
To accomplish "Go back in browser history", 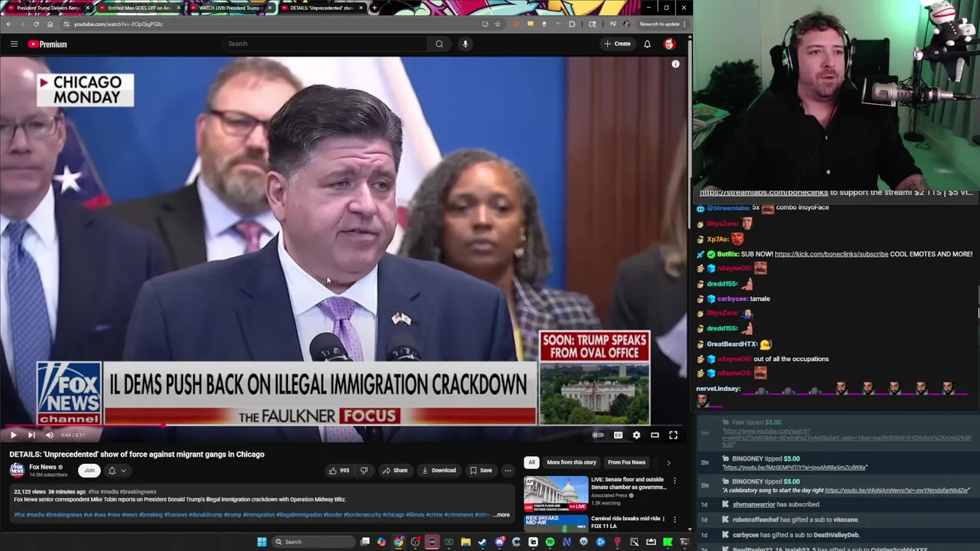I will coord(8,24).
